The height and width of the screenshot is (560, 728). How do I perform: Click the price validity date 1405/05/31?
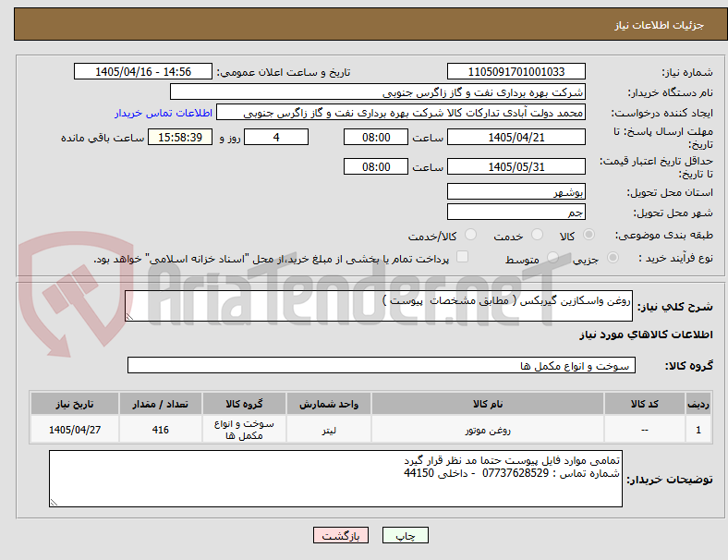[x=516, y=166]
